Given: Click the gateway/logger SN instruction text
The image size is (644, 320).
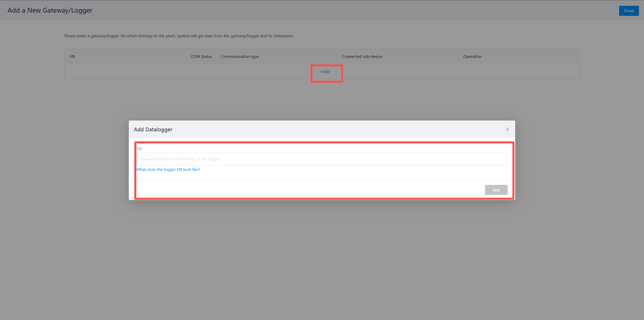Looking at the screenshot, I should (179, 36).
